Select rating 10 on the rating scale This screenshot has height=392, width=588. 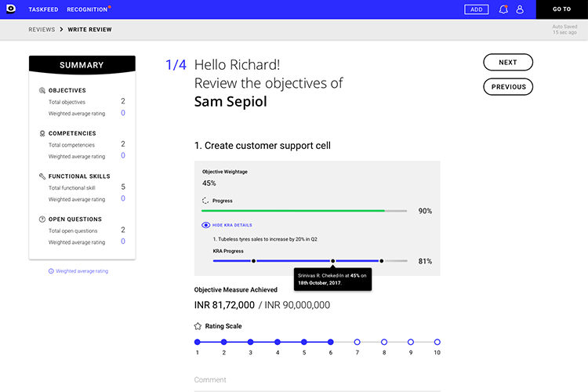click(x=437, y=342)
